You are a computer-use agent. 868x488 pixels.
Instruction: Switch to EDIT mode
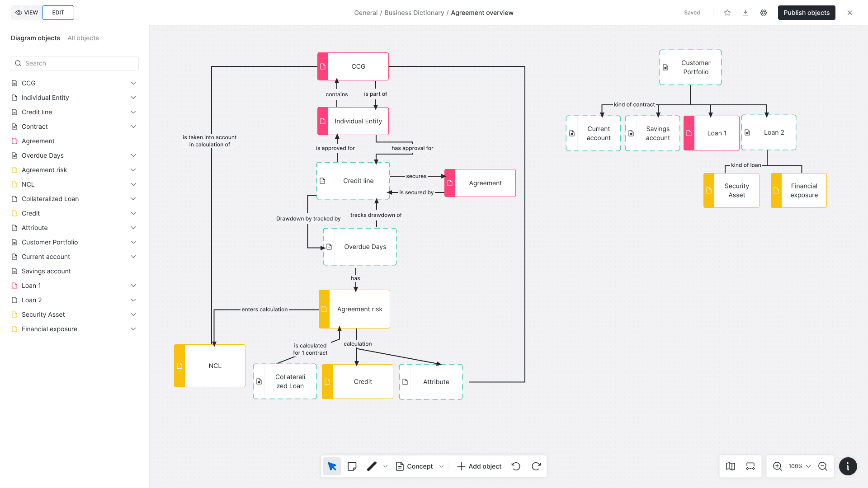pyautogui.click(x=58, y=13)
